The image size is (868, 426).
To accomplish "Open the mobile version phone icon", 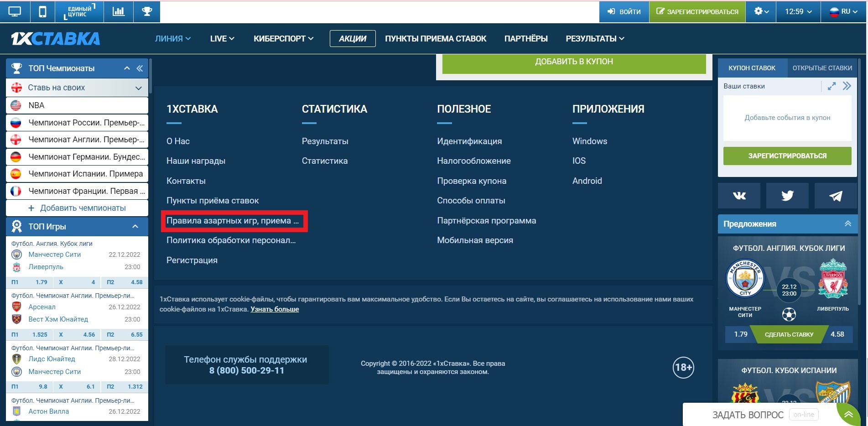I will (42, 11).
